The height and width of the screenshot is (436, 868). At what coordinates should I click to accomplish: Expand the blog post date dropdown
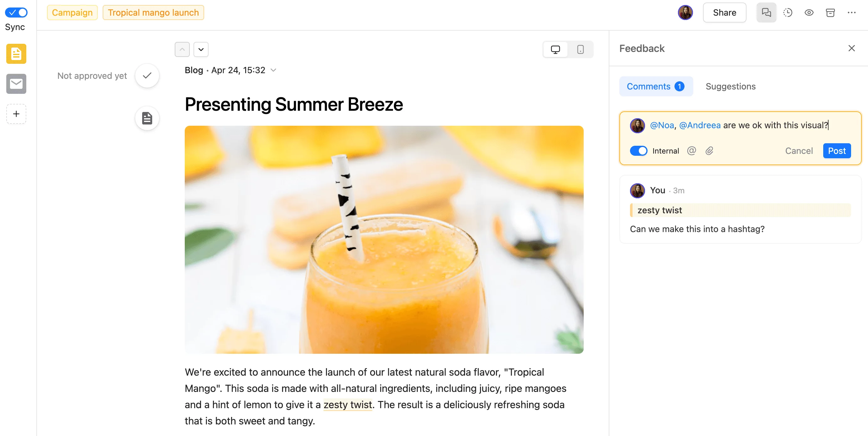[x=274, y=70]
